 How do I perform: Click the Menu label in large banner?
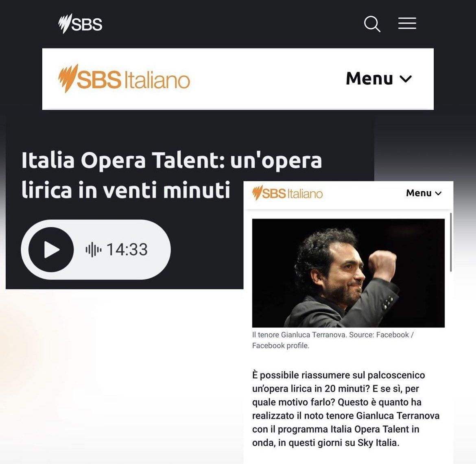tap(369, 79)
